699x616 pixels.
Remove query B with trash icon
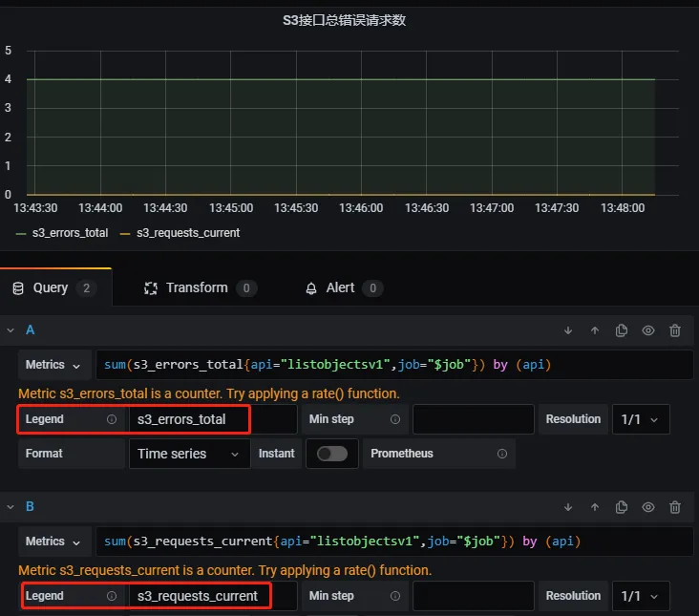tap(675, 507)
